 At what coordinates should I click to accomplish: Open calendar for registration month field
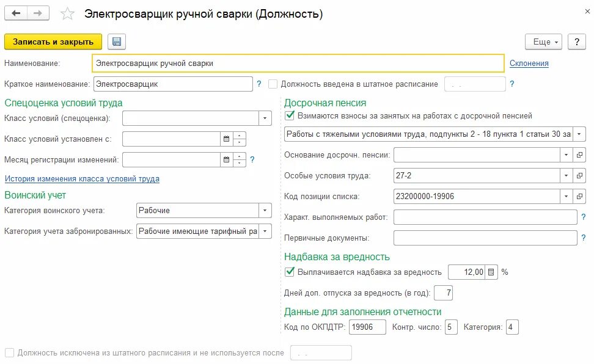tap(226, 160)
